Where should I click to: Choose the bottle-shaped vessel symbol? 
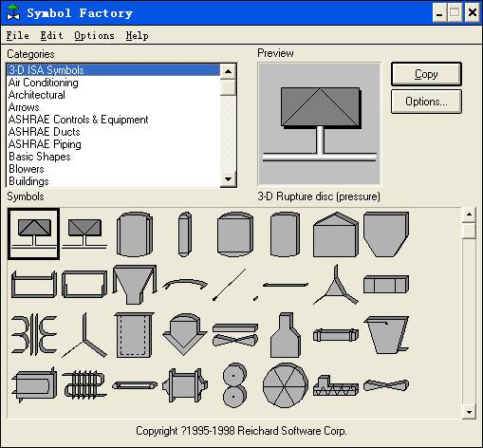[286, 335]
